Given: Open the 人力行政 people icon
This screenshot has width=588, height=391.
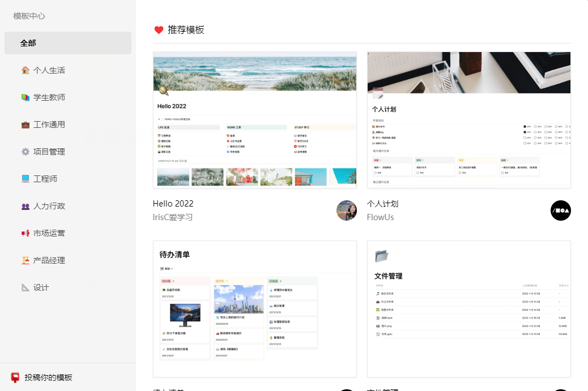Looking at the screenshot, I should click(25, 206).
